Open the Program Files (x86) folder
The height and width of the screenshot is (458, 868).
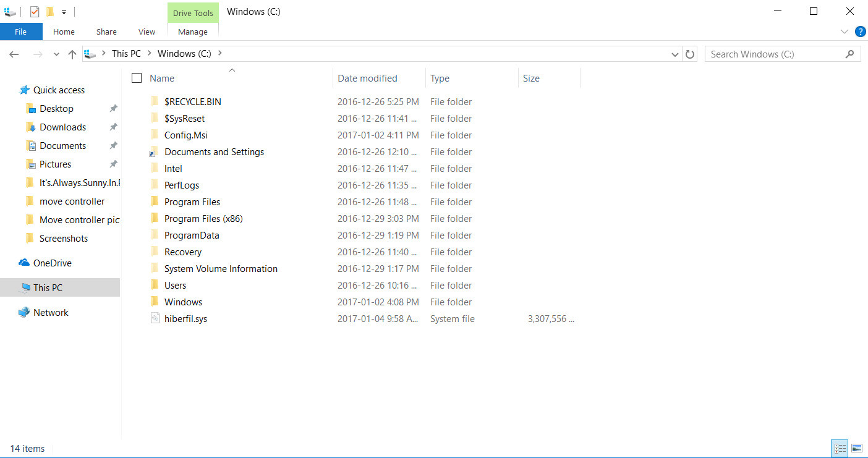205,218
